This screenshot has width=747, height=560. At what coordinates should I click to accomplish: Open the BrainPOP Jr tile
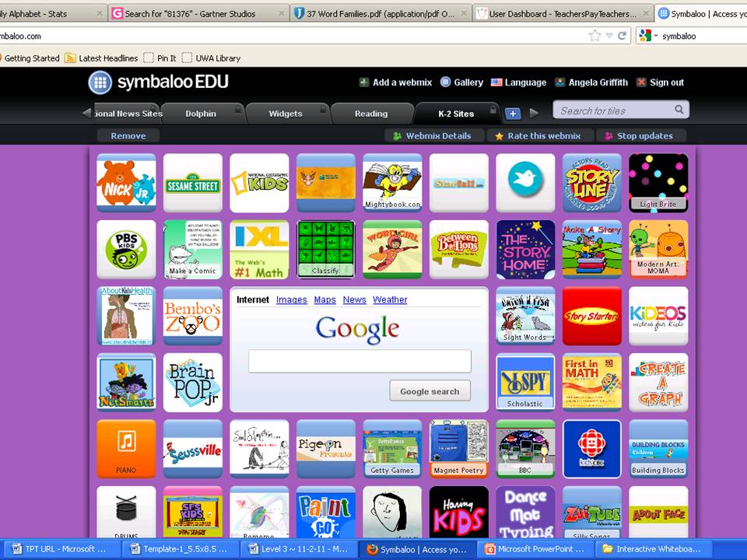(x=192, y=383)
